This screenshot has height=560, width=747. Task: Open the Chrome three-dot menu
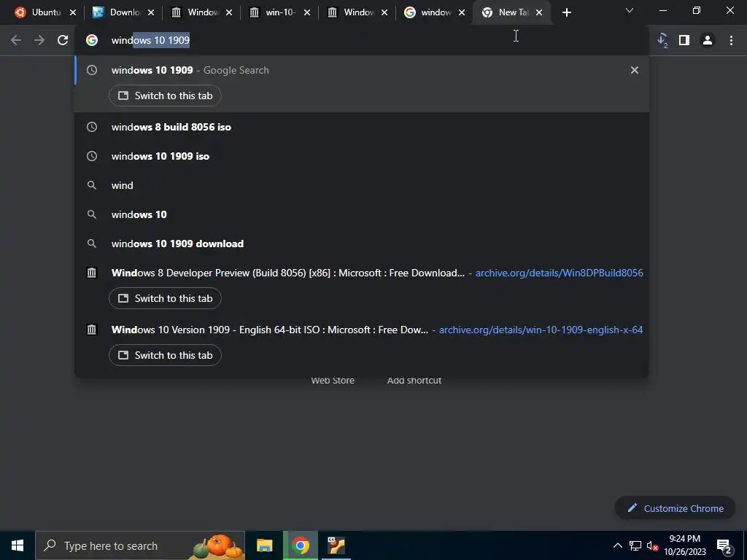click(731, 41)
